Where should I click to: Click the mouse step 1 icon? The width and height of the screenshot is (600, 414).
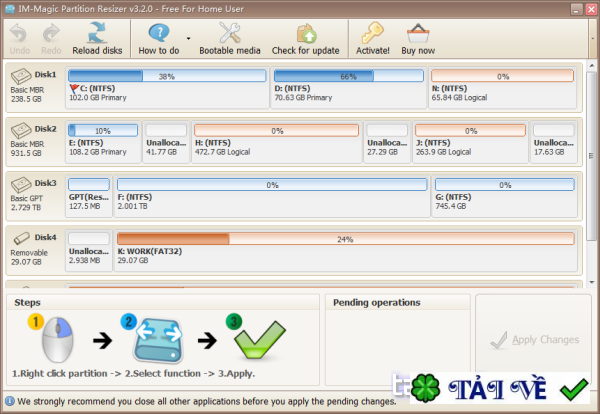pyautogui.click(x=58, y=339)
